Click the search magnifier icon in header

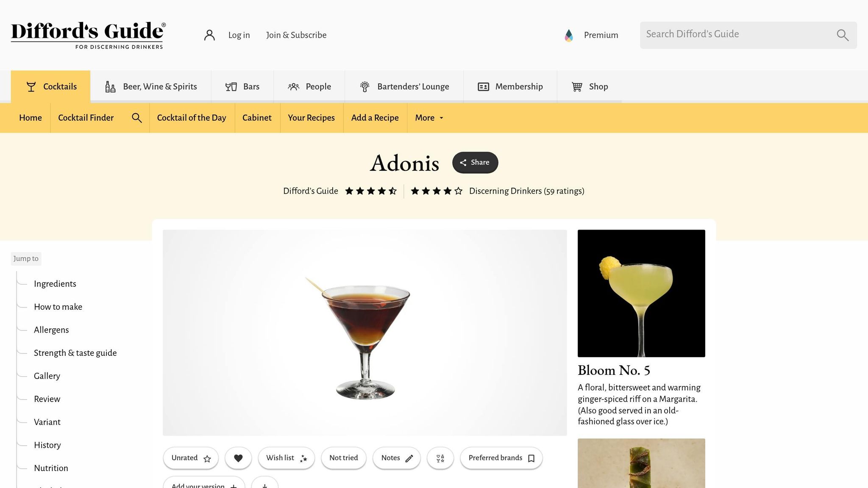[x=843, y=35]
